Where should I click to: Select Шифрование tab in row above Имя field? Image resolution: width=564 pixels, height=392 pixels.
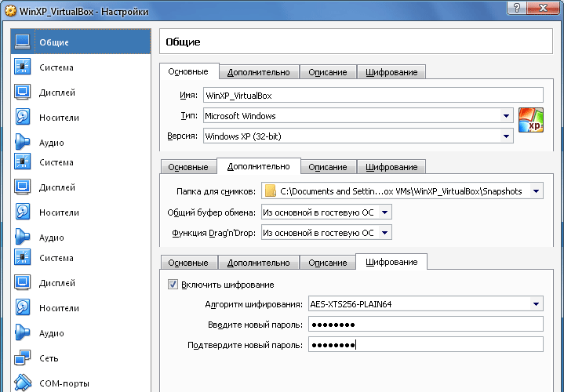pos(391,72)
